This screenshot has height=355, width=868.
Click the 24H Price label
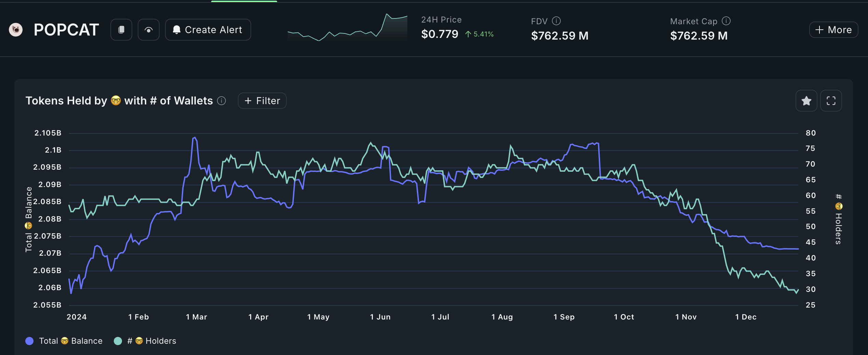click(442, 20)
